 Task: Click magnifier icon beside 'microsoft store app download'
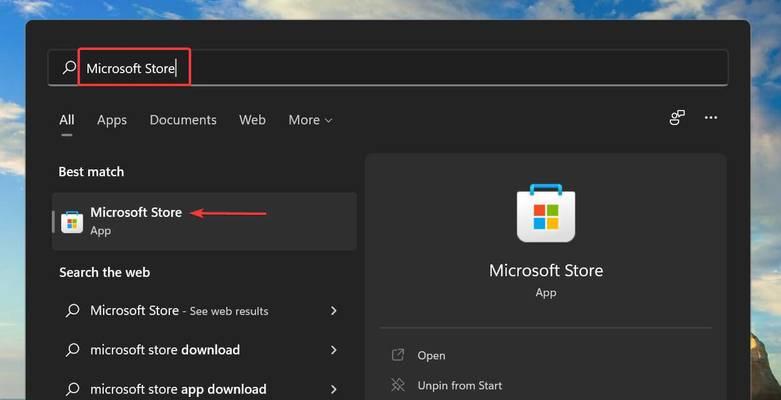[x=72, y=389]
